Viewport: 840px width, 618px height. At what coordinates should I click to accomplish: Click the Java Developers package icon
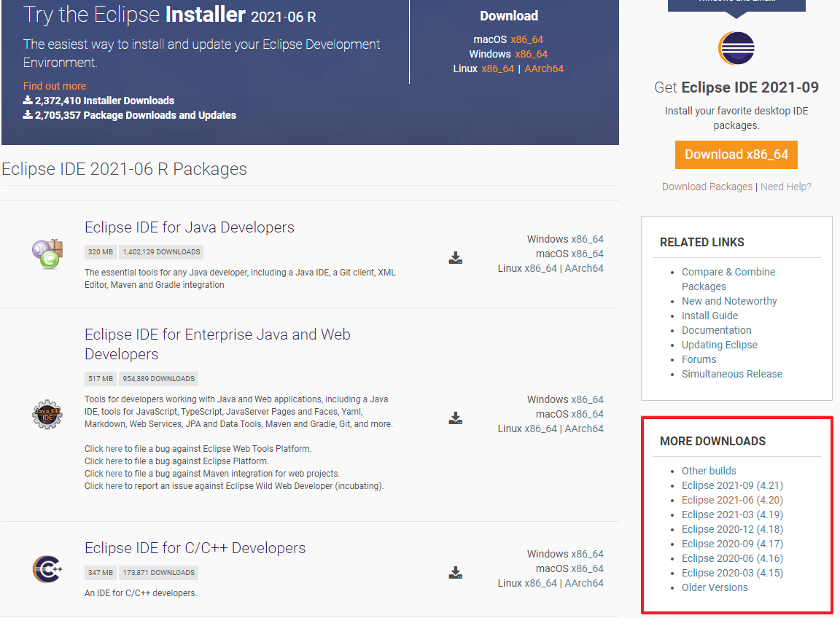[x=47, y=254]
